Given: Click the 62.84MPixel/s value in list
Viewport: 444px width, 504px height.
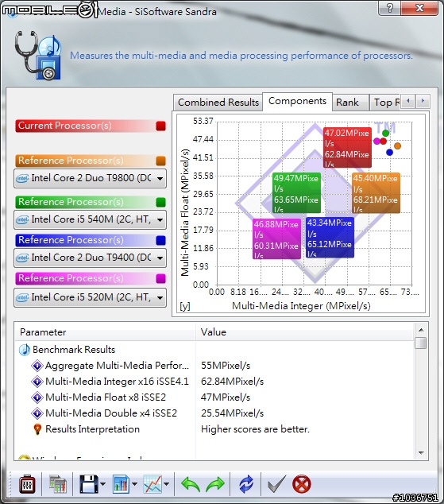Looking at the screenshot, I should pyautogui.click(x=232, y=382).
